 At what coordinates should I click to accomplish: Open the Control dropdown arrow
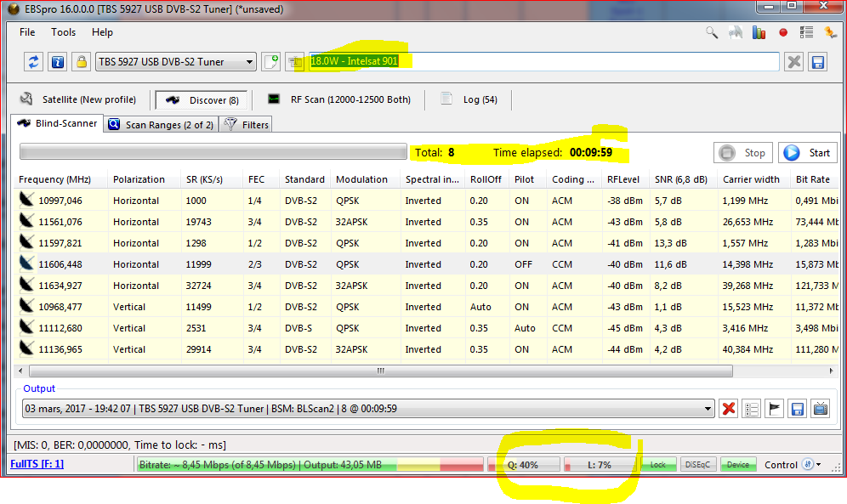[818, 465]
